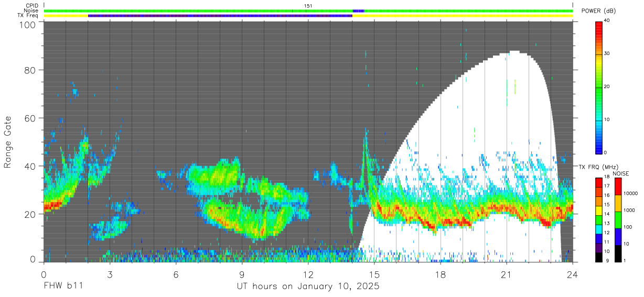Click the FHW b11 radar beam label
The image size is (644, 297).
[63, 287]
